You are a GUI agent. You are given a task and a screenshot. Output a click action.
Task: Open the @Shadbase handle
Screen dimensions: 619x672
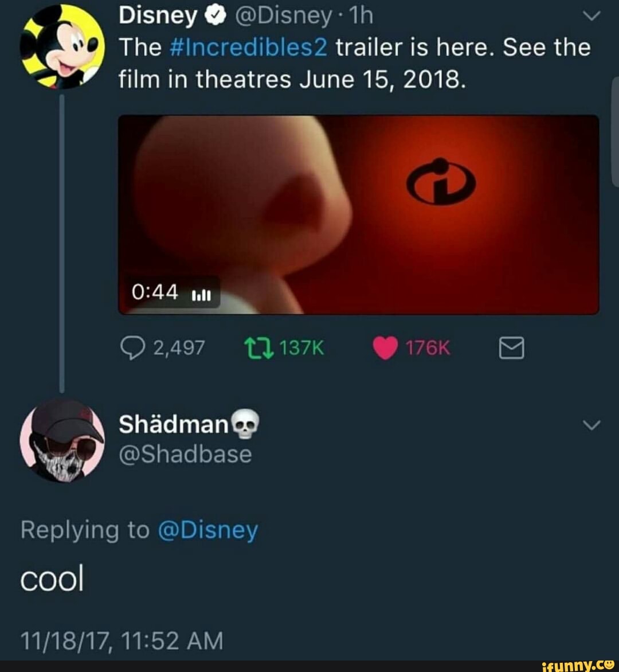click(185, 454)
